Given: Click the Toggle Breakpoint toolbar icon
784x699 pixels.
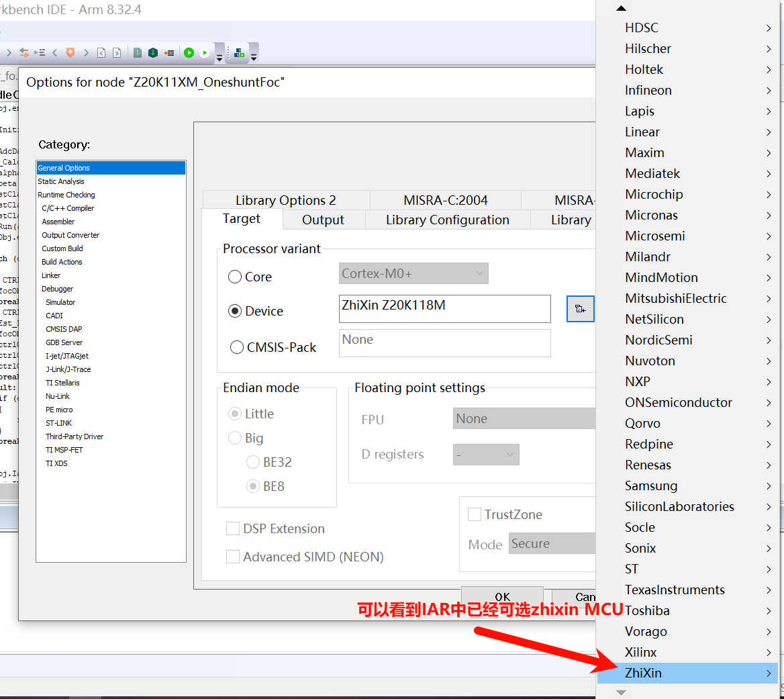Looking at the screenshot, I should (x=170, y=52).
